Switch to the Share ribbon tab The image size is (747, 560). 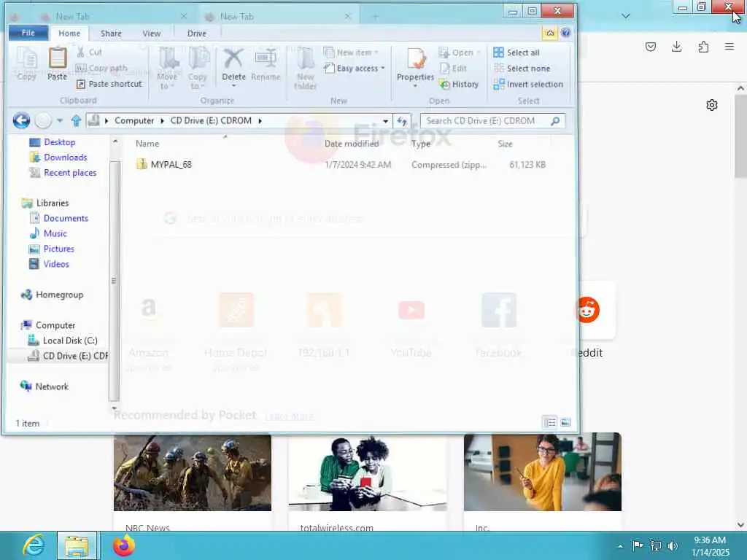point(111,34)
